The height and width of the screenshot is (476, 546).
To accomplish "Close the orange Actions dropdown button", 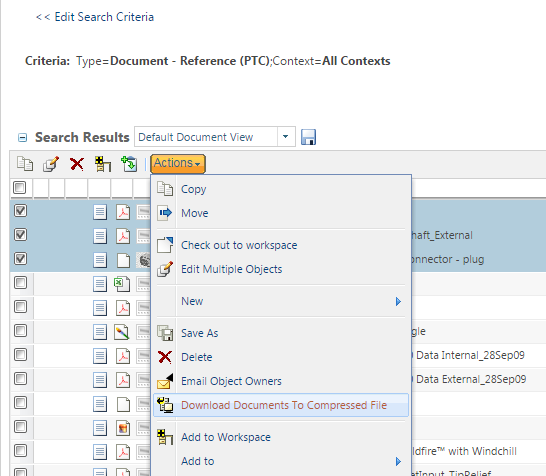I will tap(178, 163).
